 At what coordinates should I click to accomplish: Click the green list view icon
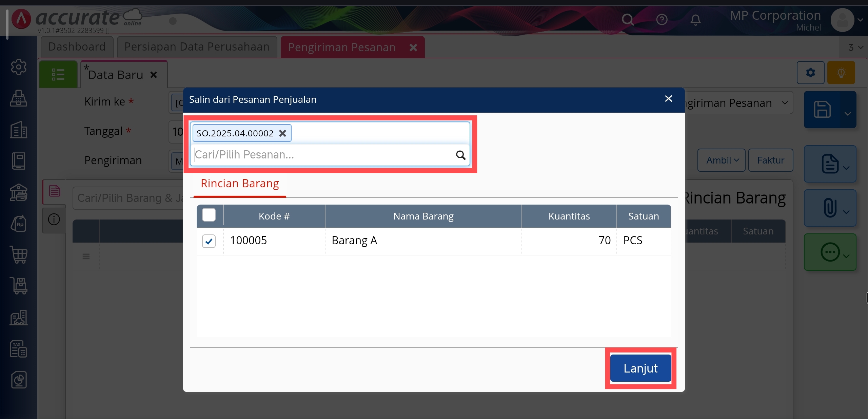coord(58,74)
